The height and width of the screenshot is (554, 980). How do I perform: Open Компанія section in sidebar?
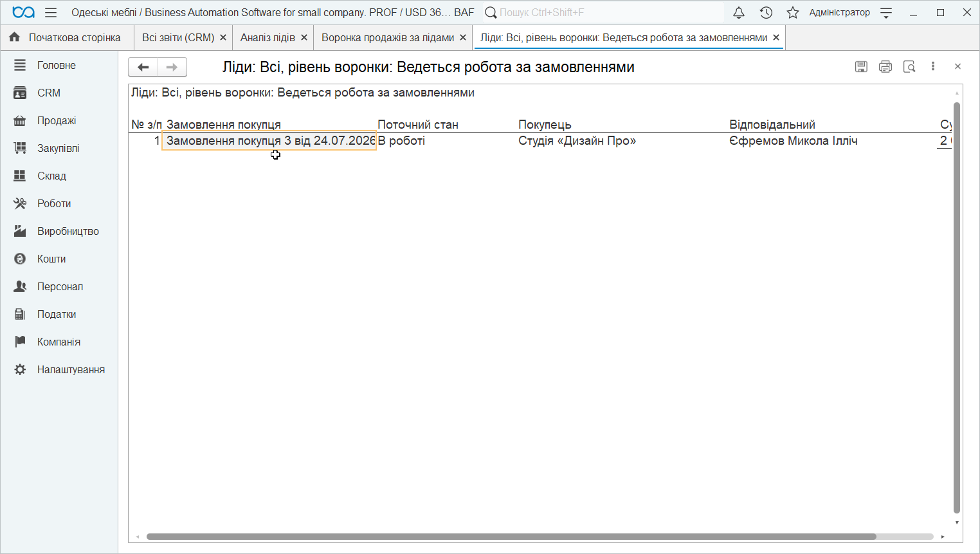[x=59, y=342]
